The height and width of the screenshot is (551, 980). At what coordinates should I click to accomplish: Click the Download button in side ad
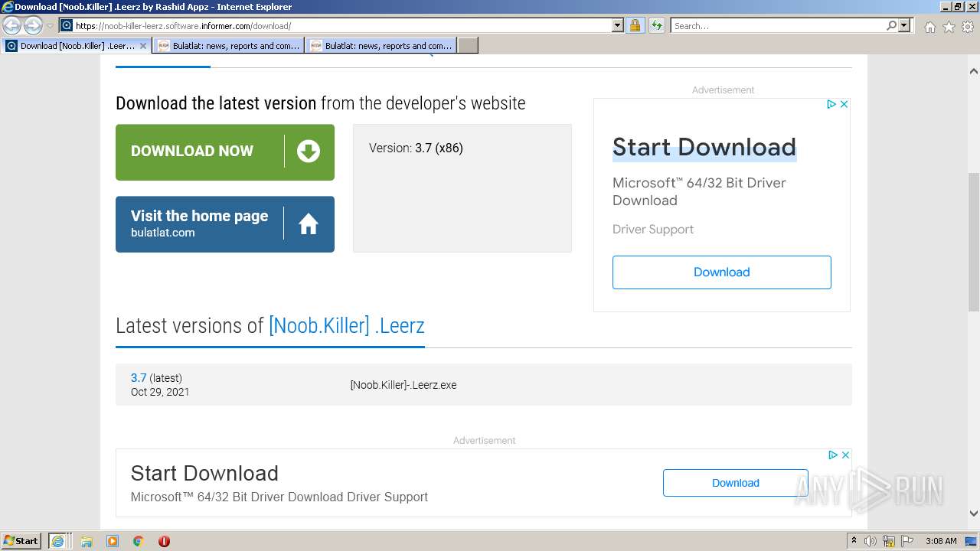pos(722,272)
